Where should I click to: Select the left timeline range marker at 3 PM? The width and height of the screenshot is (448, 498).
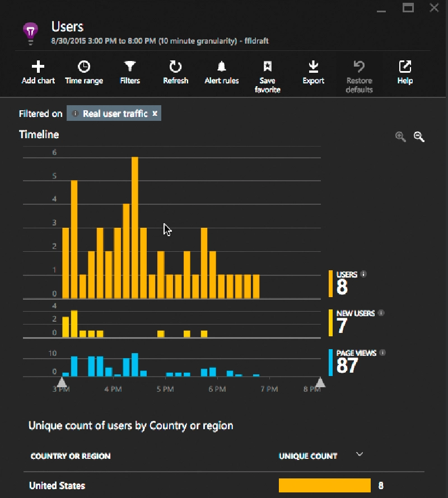62,382
